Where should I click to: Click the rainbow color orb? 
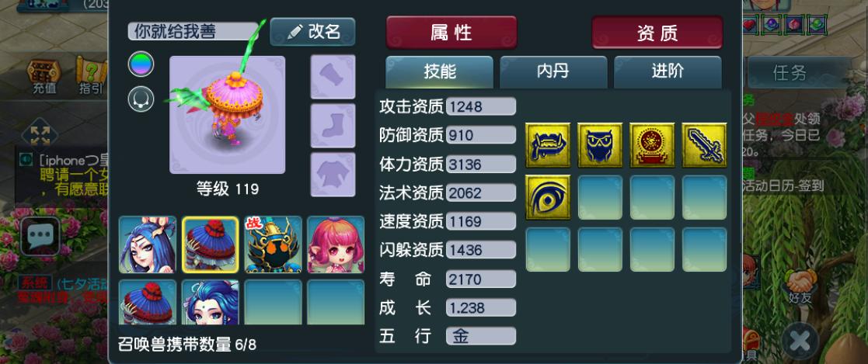pyautogui.click(x=141, y=64)
